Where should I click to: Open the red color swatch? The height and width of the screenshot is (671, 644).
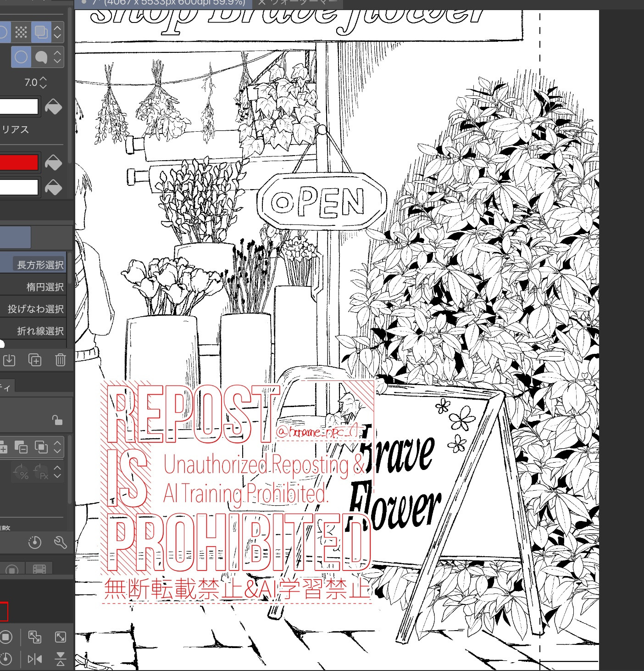(x=19, y=162)
